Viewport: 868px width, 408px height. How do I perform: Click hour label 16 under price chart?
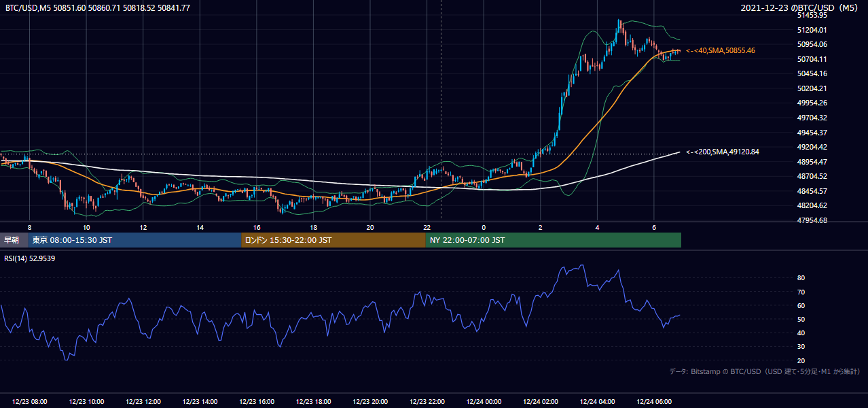click(x=257, y=227)
